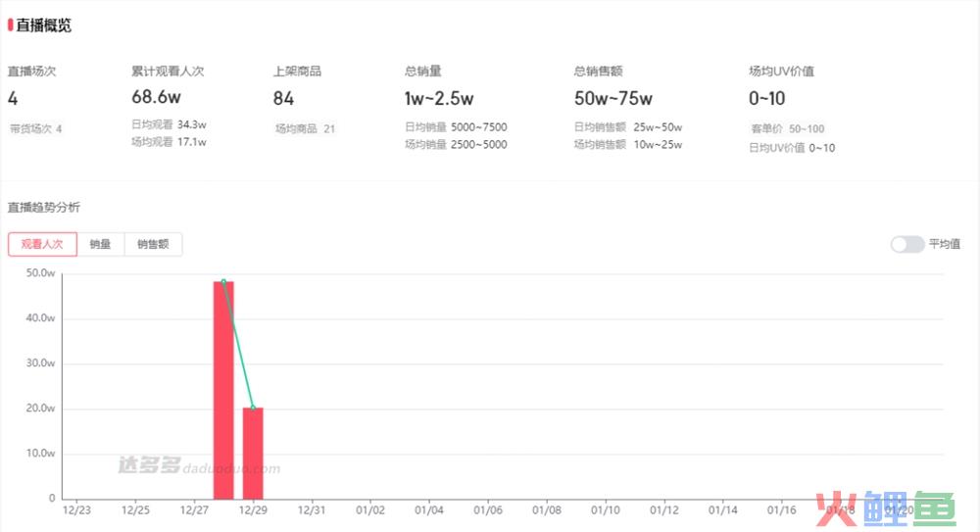Click the 20.0w y-axis label
Image resolution: width=980 pixels, height=532 pixels.
coord(40,409)
